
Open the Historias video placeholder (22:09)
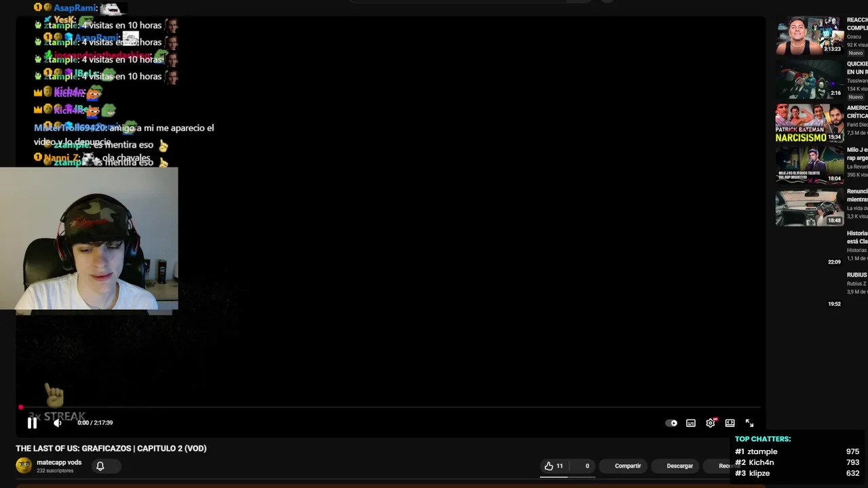810,249
